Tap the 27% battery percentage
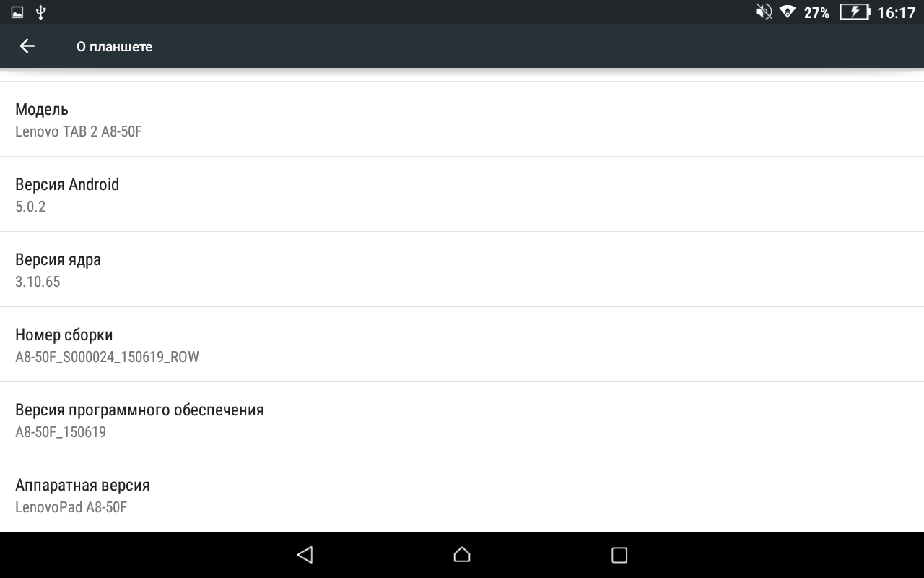 [817, 12]
